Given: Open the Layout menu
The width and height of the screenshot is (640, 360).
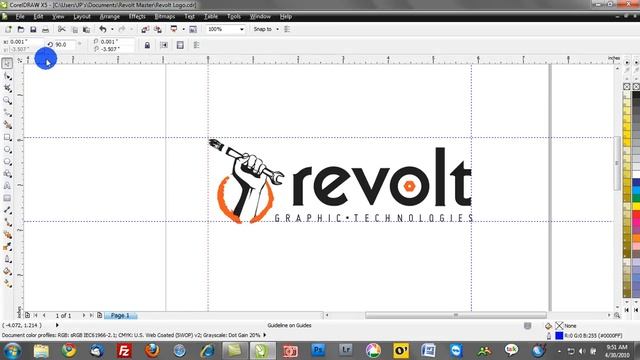Looking at the screenshot, I should click(82, 17).
